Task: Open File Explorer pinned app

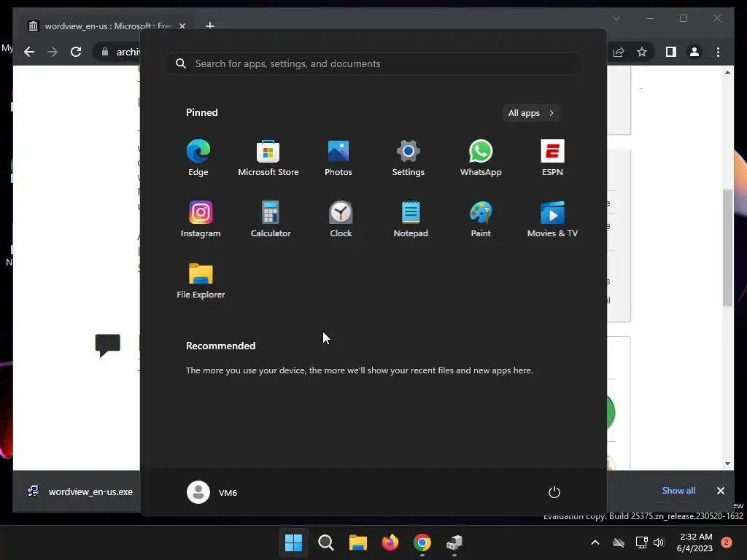Action: pyautogui.click(x=201, y=281)
